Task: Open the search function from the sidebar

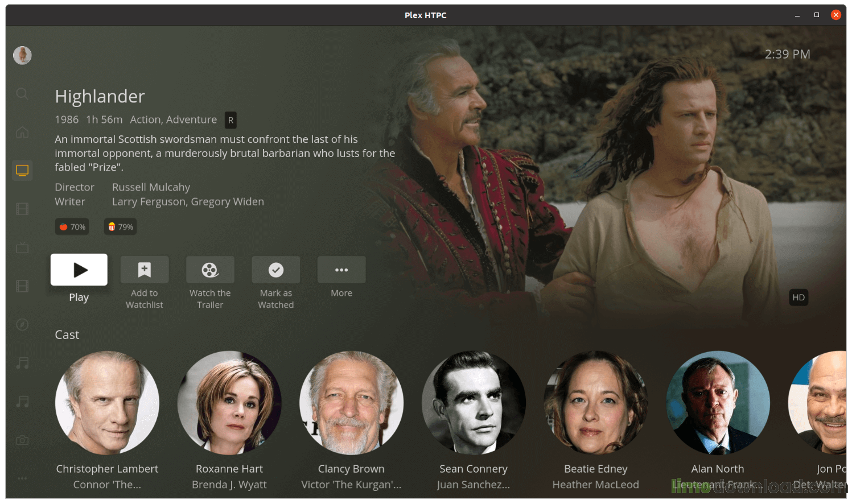Action: point(22,94)
